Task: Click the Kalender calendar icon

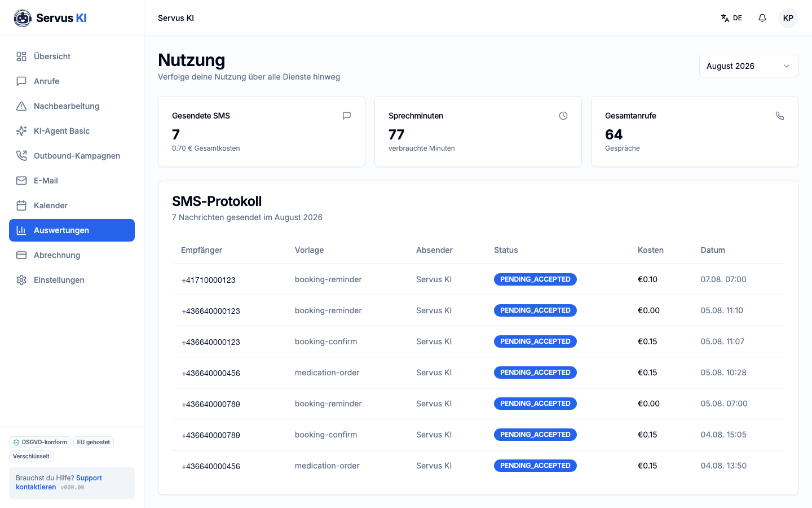Action: pos(21,205)
